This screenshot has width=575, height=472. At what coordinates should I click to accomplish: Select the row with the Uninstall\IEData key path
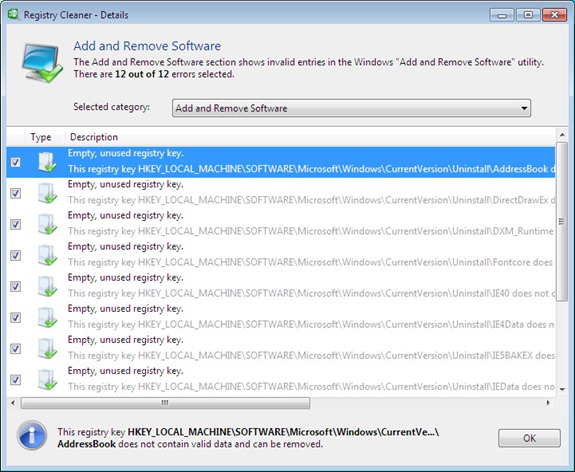(x=281, y=380)
